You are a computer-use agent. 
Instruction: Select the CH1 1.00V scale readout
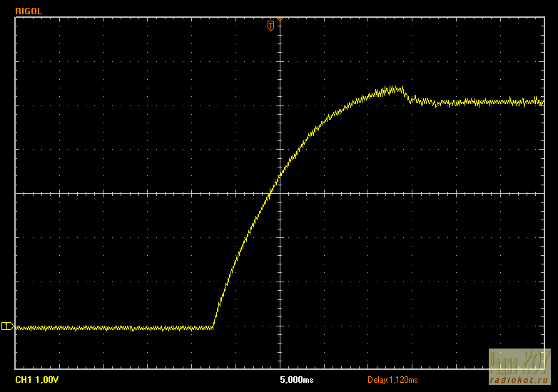(37, 380)
